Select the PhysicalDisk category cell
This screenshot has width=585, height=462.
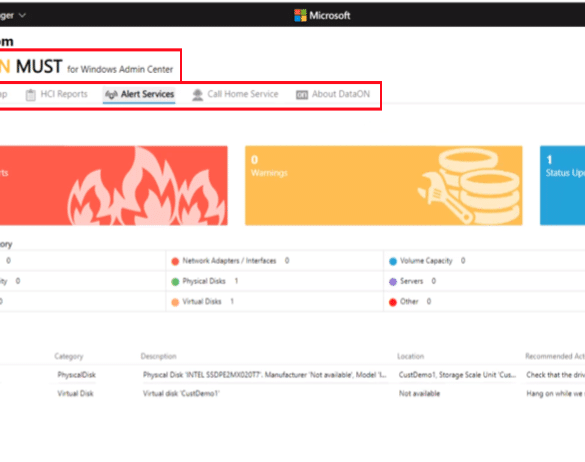tap(76, 375)
